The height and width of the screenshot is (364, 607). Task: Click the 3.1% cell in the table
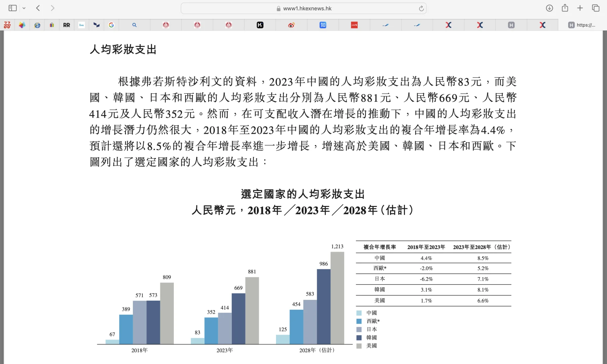(426, 290)
